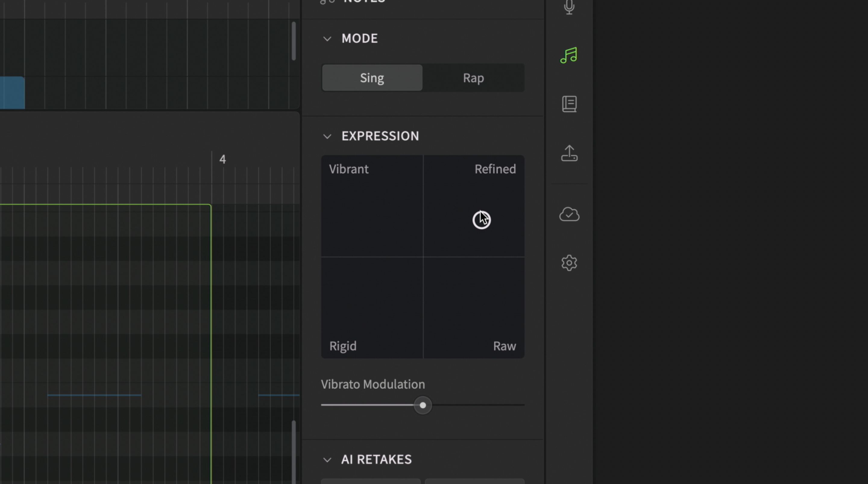
Task: Click the Vibrato Modulation slider handle
Action: coord(423,405)
